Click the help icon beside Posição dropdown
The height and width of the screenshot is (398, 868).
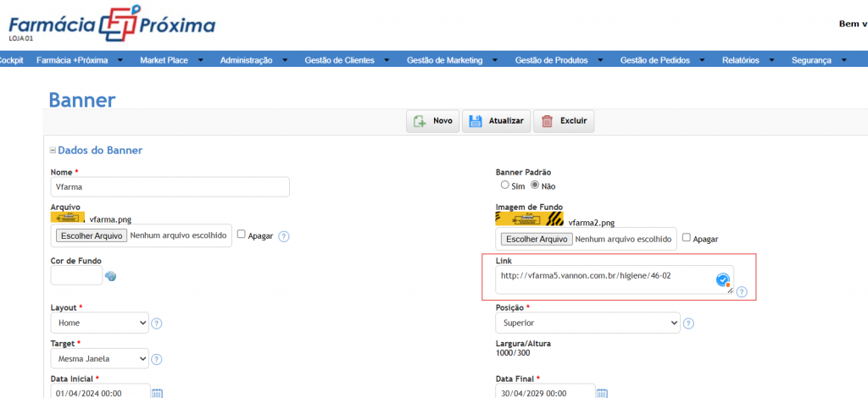click(688, 323)
